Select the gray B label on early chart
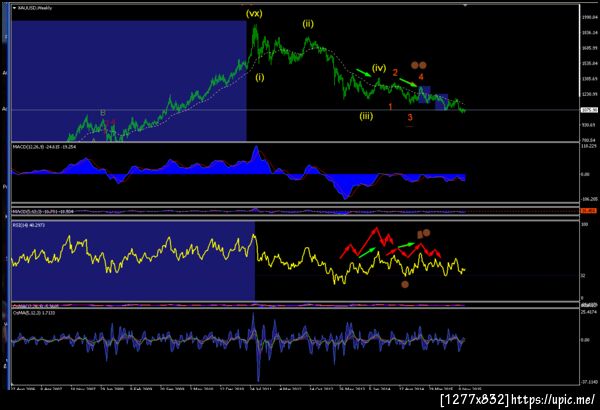This screenshot has height=410, width=600. tap(103, 113)
